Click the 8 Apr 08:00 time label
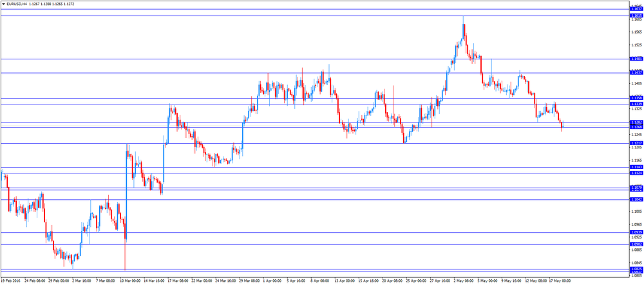The image size is (644, 285). [x=319, y=281]
